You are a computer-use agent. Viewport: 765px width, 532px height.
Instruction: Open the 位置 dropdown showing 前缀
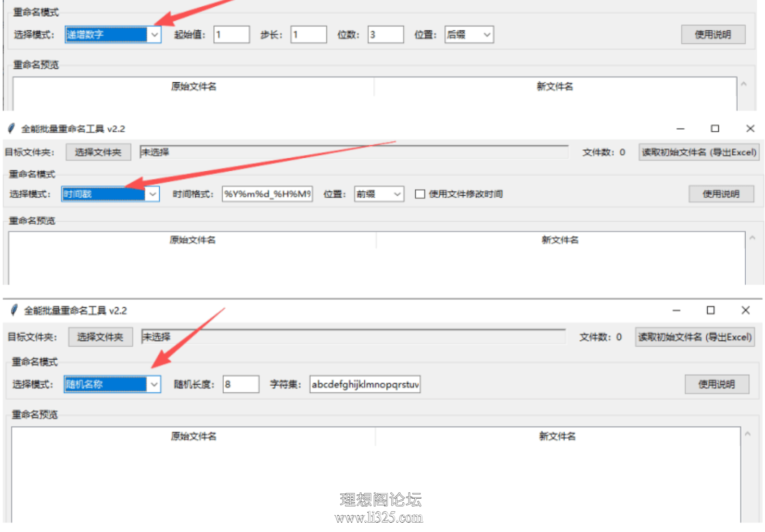pos(379,194)
